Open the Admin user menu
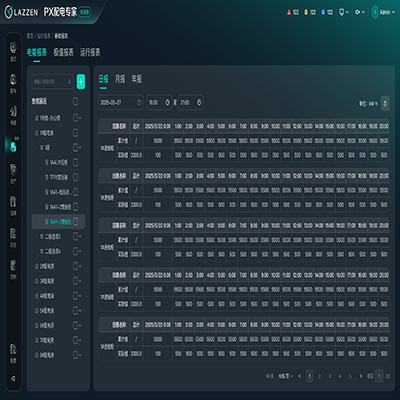The image size is (400, 400). 383,12
